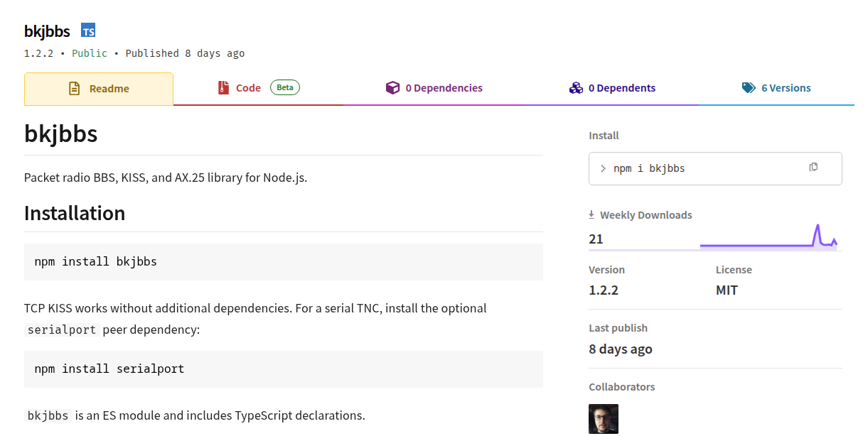
Task: Click the weekly downloads sparkline chart
Action: click(768, 236)
